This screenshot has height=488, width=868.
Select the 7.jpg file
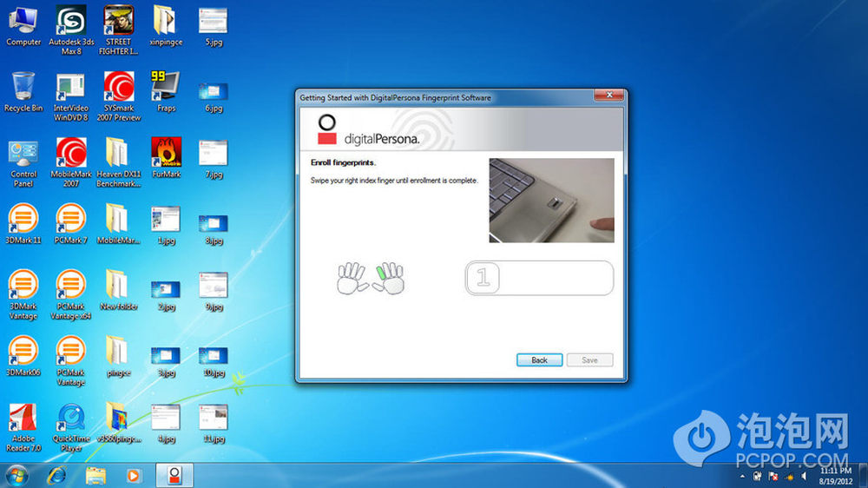pyautogui.click(x=214, y=160)
